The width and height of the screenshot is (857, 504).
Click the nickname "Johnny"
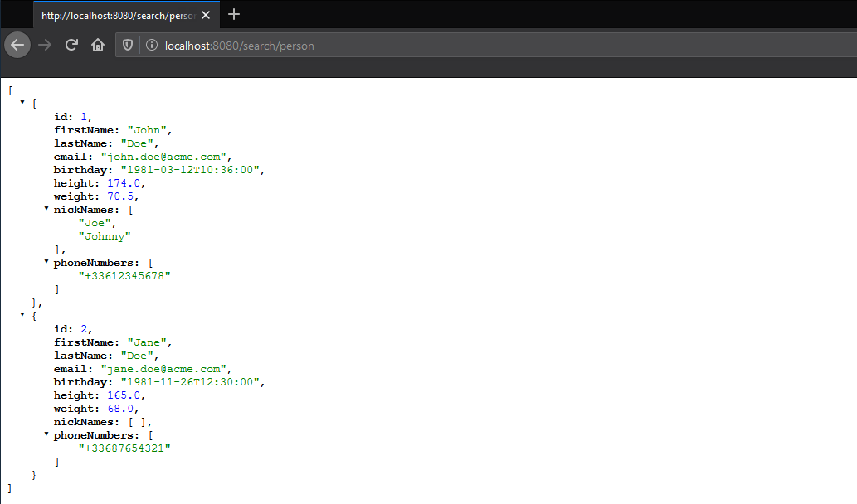105,236
